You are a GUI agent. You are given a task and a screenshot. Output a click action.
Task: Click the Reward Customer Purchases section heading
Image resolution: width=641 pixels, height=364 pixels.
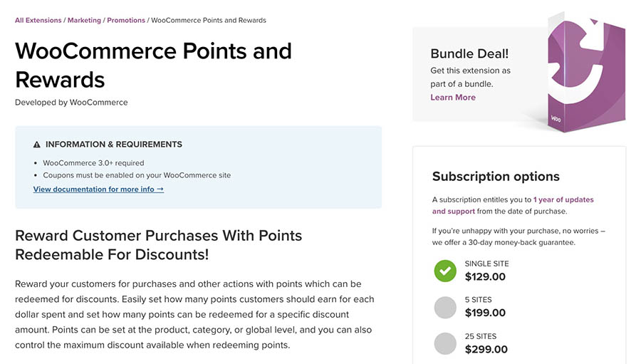[158, 244]
